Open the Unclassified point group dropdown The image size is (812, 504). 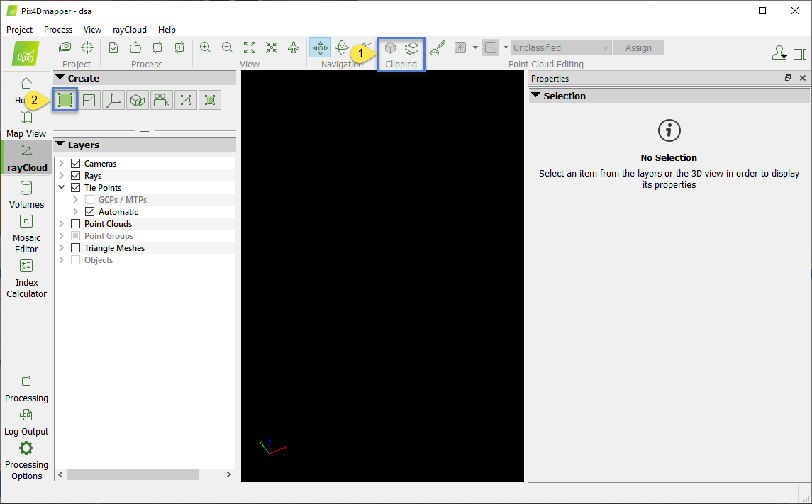[561, 47]
